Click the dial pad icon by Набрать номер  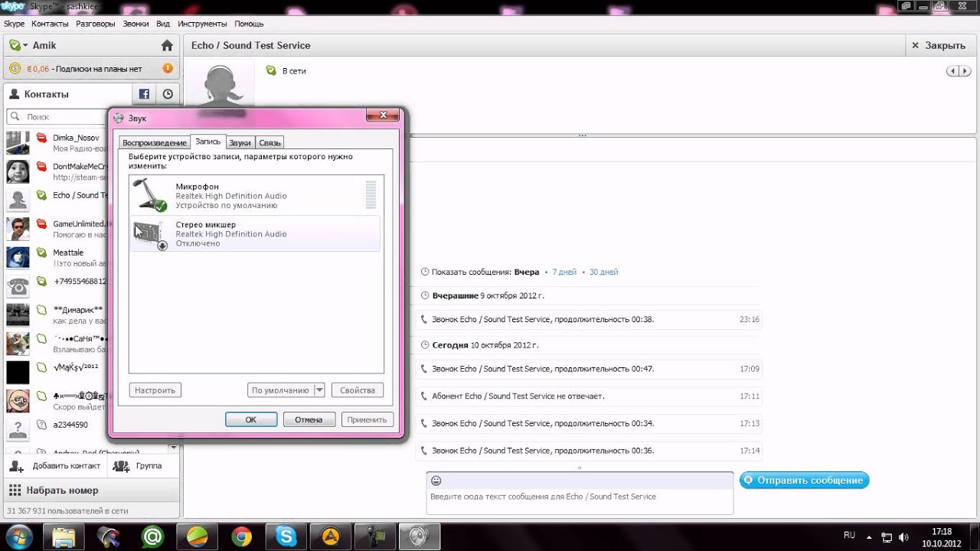point(15,490)
